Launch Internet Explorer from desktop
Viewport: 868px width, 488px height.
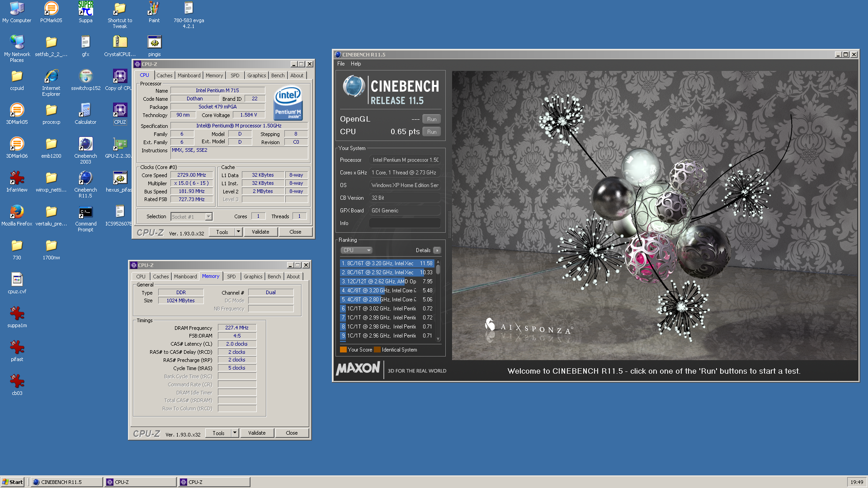[51, 82]
